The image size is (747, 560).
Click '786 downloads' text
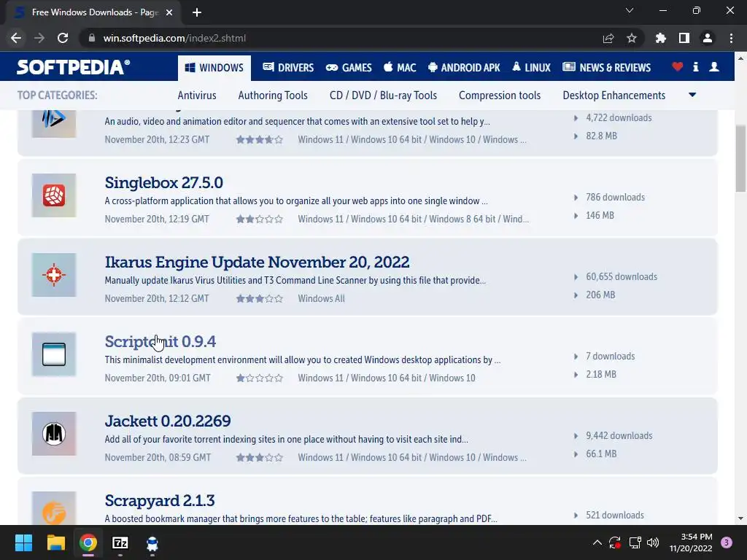pyautogui.click(x=615, y=197)
